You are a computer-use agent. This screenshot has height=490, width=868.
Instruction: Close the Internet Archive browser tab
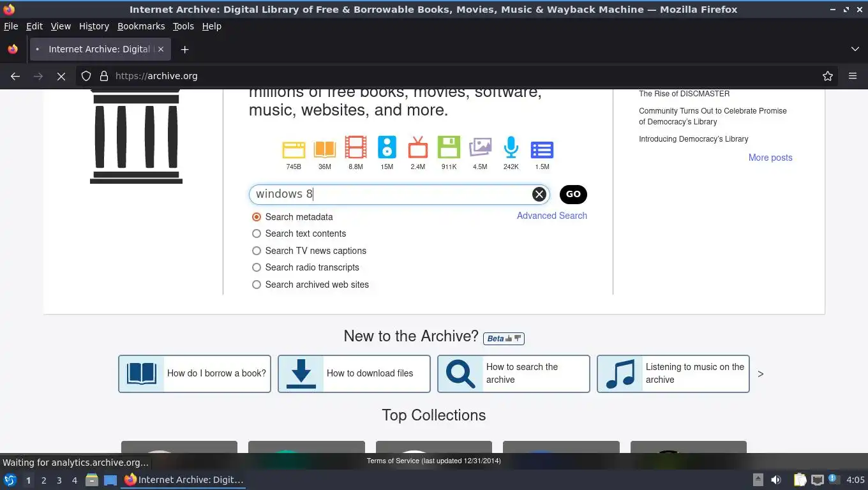click(161, 49)
